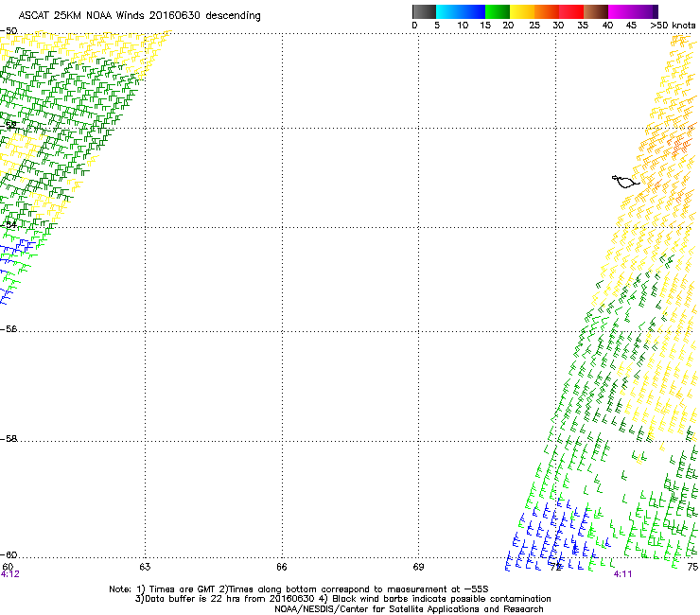Choose the red 30-35 knots legend segment
Viewport: 700px width, 615px height.
pos(571,11)
